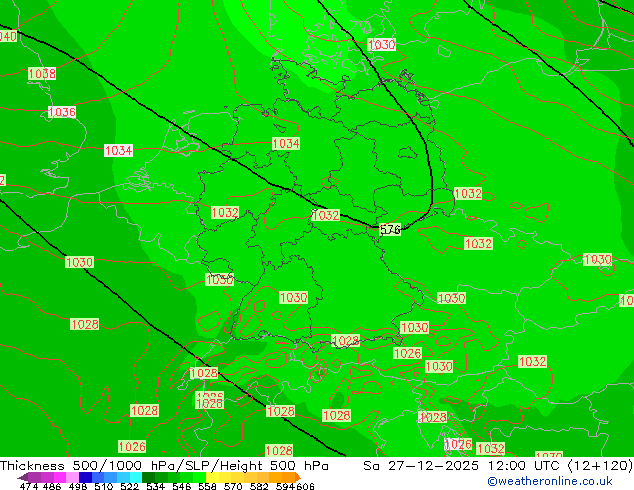Click the legend value 558

click(x=207, y=486)
